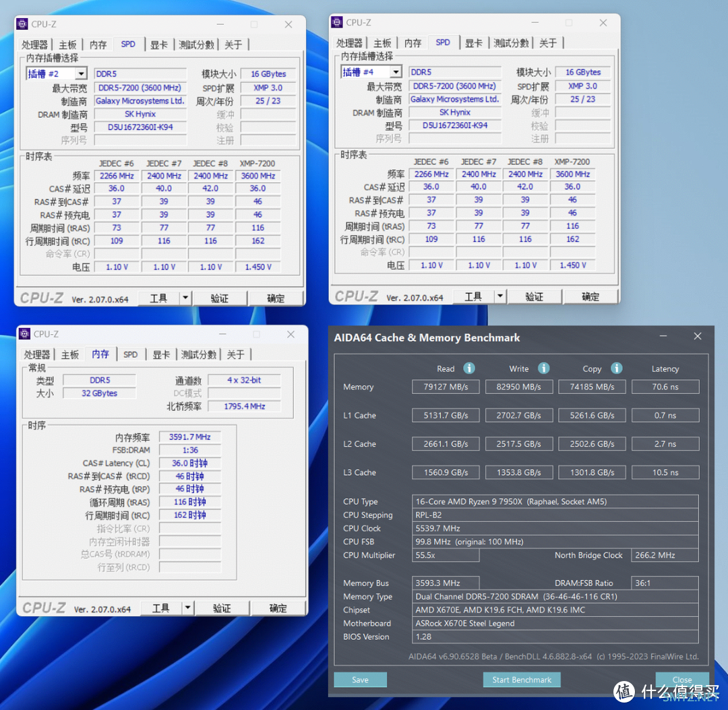The width and height of the screenshot is (728, 710).
Task: Click model D5U1672360I-K94 in slot #4 window
Action: (455, 125)
